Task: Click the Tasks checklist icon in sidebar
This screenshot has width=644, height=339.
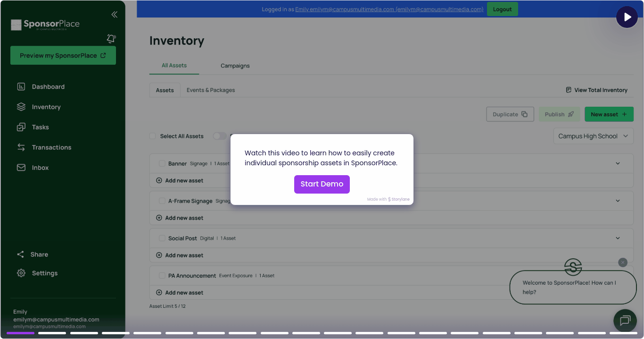Action: pyautogui.click(x=21, y=127)
